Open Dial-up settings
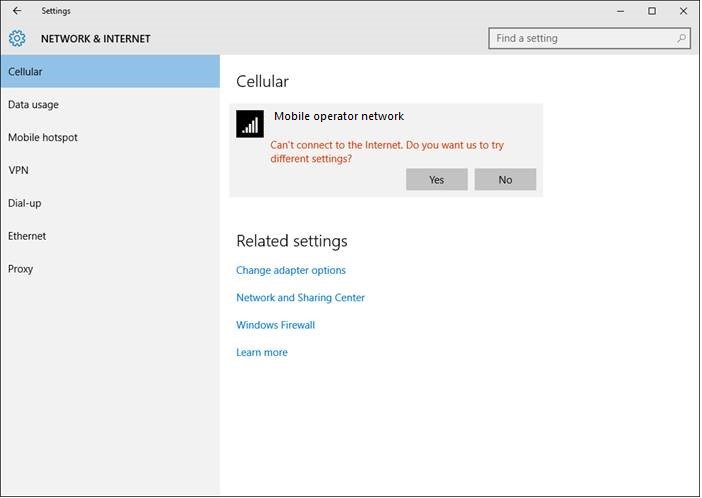 pyautogui.click(x=110, y=203)
